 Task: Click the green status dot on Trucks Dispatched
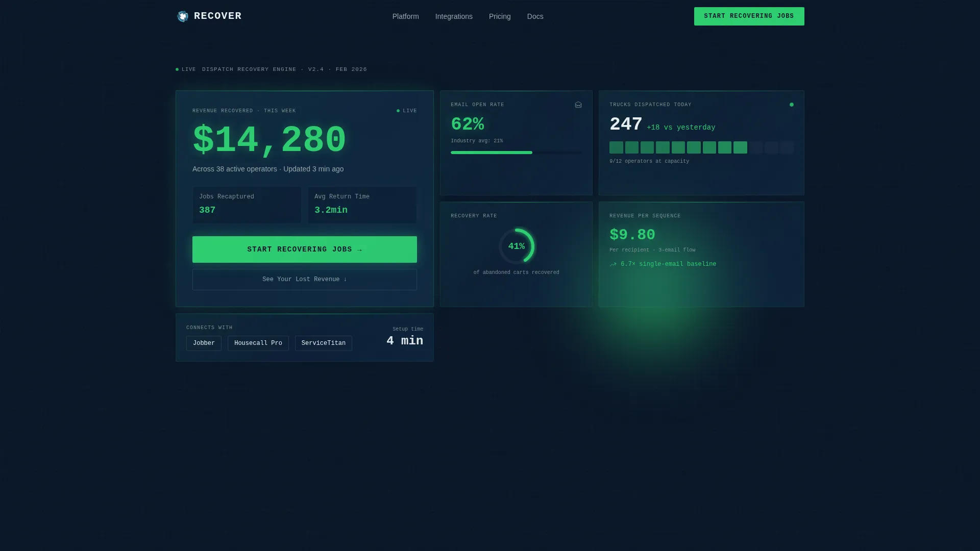[x=792, y=105]
